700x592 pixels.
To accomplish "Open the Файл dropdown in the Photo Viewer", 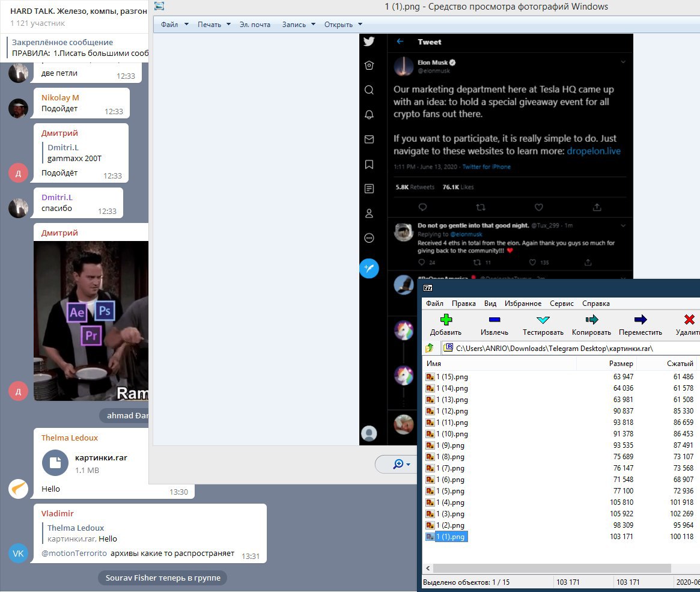I will coord(175,25).
